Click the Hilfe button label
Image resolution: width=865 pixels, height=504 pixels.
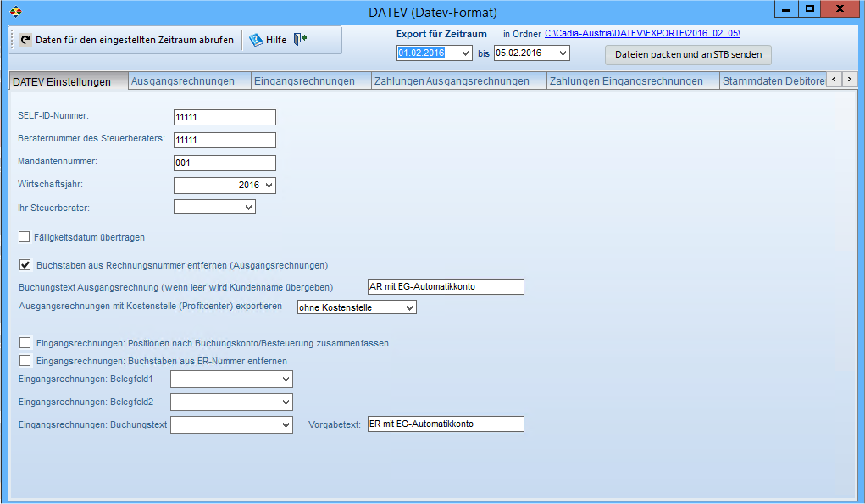[276, 40]
